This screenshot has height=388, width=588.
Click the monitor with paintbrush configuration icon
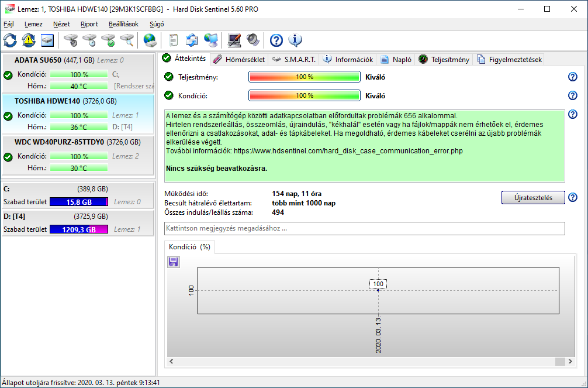click(x=234, y=40)
